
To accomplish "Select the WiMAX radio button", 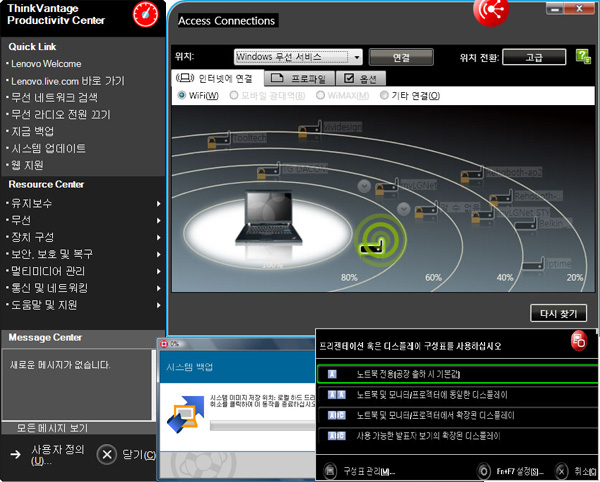I will 320,95.
